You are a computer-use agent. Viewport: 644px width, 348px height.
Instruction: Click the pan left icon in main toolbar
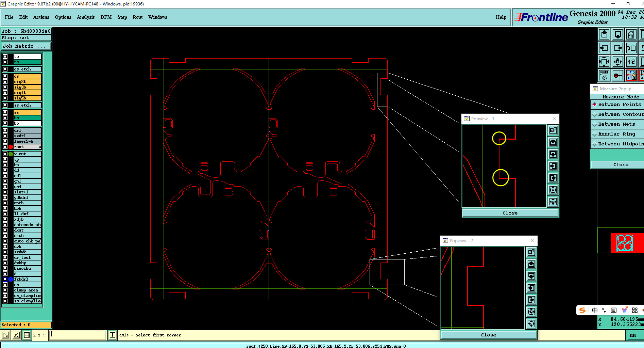(604, 48)
